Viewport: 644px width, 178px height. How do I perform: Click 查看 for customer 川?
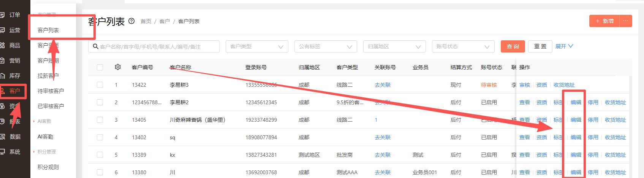[x=525, y=172]
